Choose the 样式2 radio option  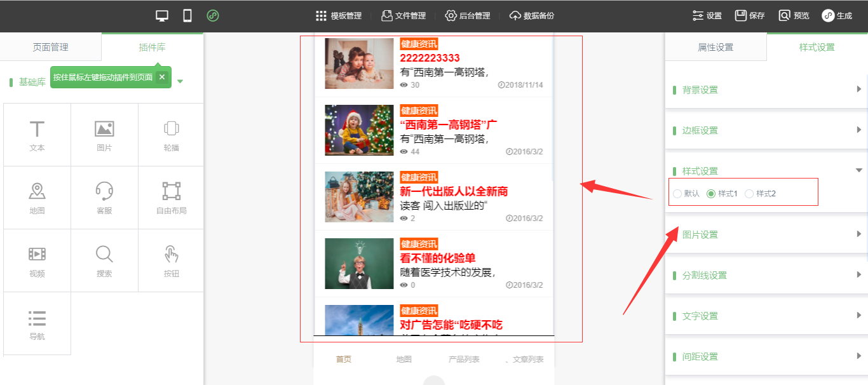pyautogui.click(x=749, y=194)
